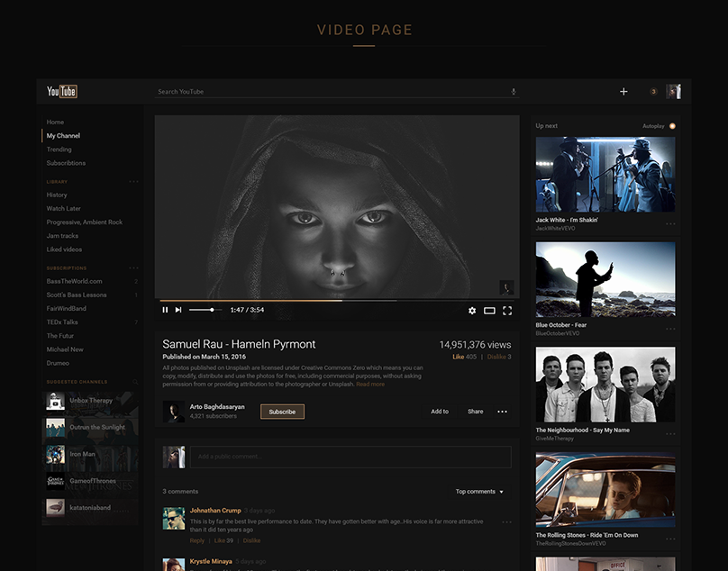Subscribe to Arto Baghdasaryan's channel
The height and width of the screenshot is (571, 728).
pyautogui.click(x=282, y=411)
